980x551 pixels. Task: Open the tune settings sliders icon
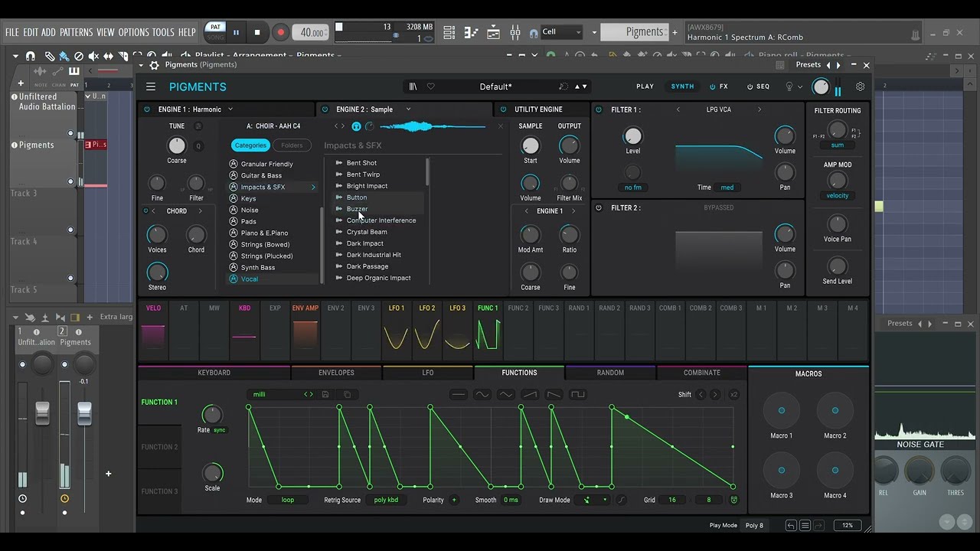(x=198, y=126)
